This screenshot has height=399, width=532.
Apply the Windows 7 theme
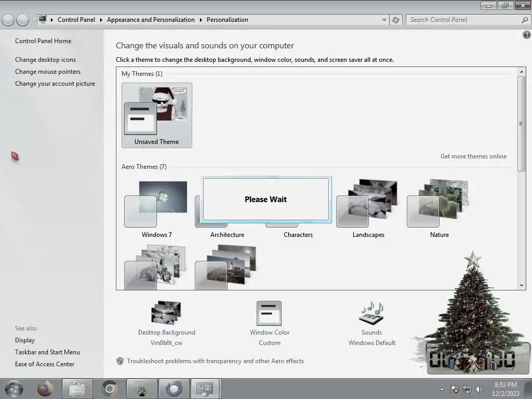[x=156, y=209]
